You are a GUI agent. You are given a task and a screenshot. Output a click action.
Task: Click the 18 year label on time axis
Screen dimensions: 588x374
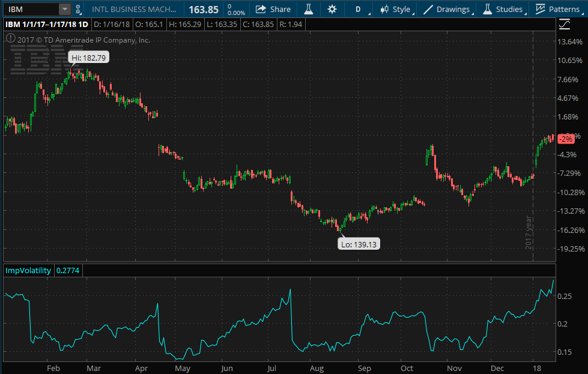pyautogui.click(x=537, y=369)
